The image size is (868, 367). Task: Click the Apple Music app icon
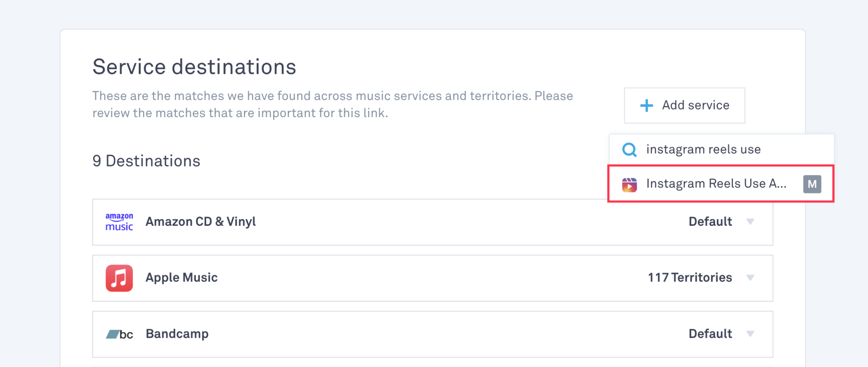119,278
